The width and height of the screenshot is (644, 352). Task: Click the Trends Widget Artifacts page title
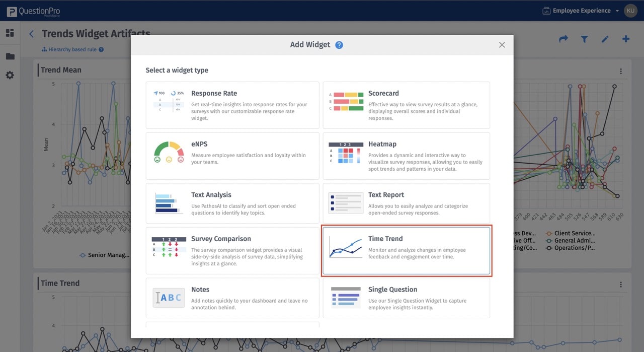click(x=96, y=34)
